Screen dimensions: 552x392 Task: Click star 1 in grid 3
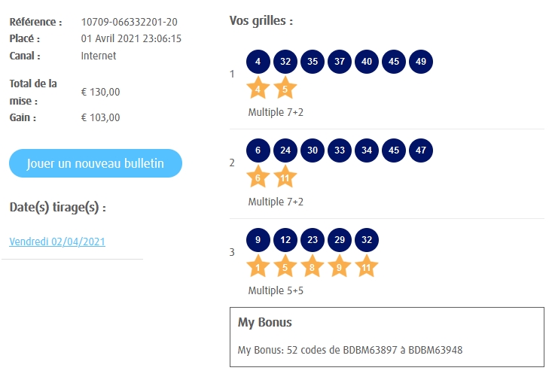(258, 266)
